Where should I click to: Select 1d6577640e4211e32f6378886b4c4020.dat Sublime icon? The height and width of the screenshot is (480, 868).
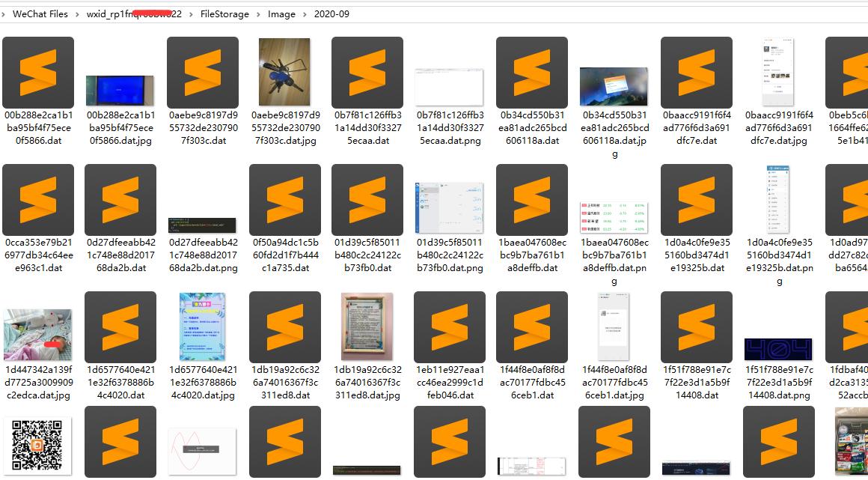[x=120, y=327]
